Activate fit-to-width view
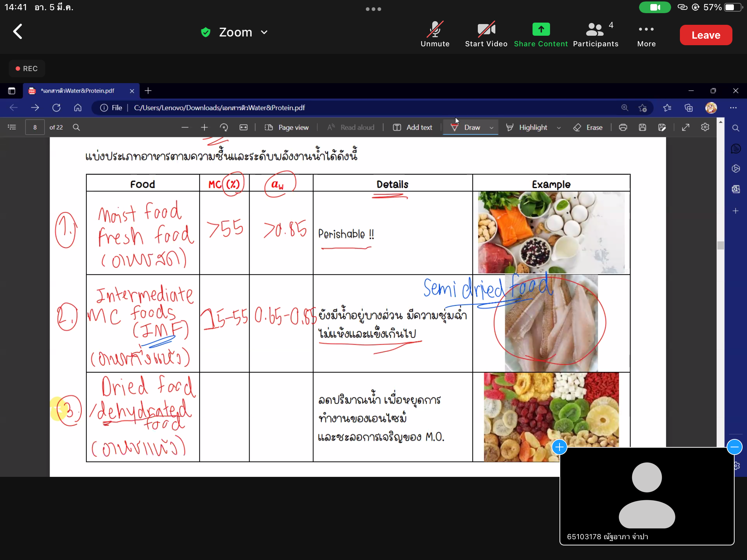Screen dimensions: 747x560 point(243,127)
